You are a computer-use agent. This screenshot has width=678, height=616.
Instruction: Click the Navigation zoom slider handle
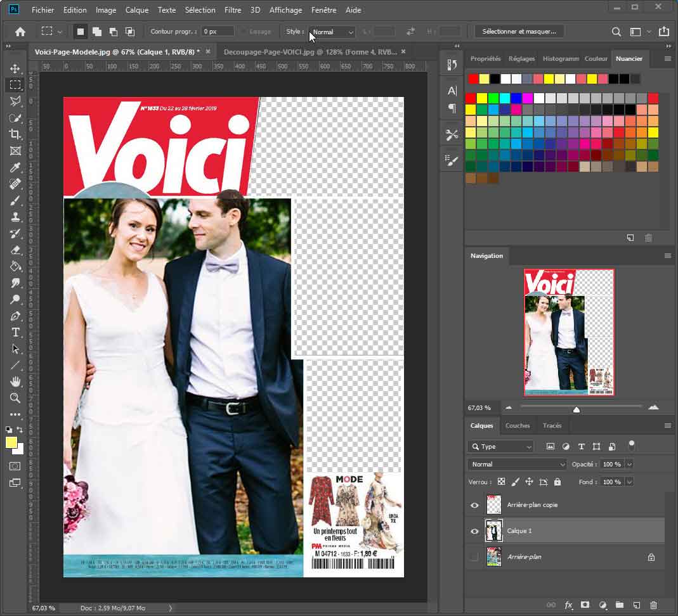pos(577,409)
